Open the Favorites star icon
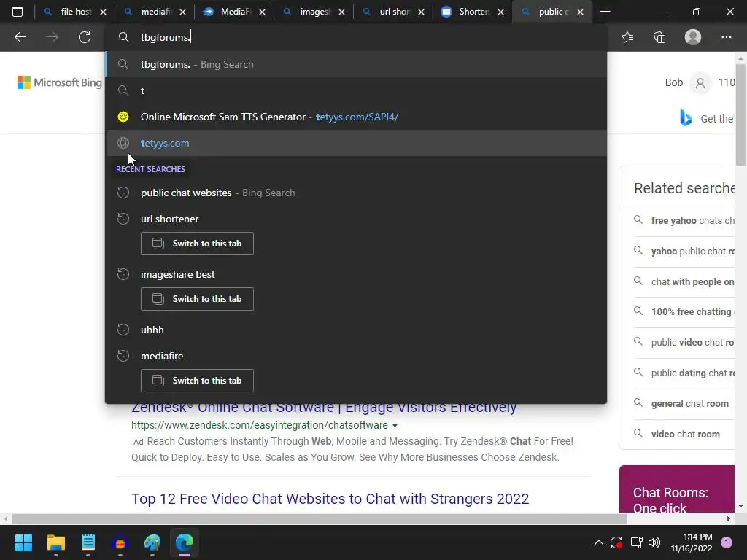This screenshot has height=560, width=747. tap(627, 37)
